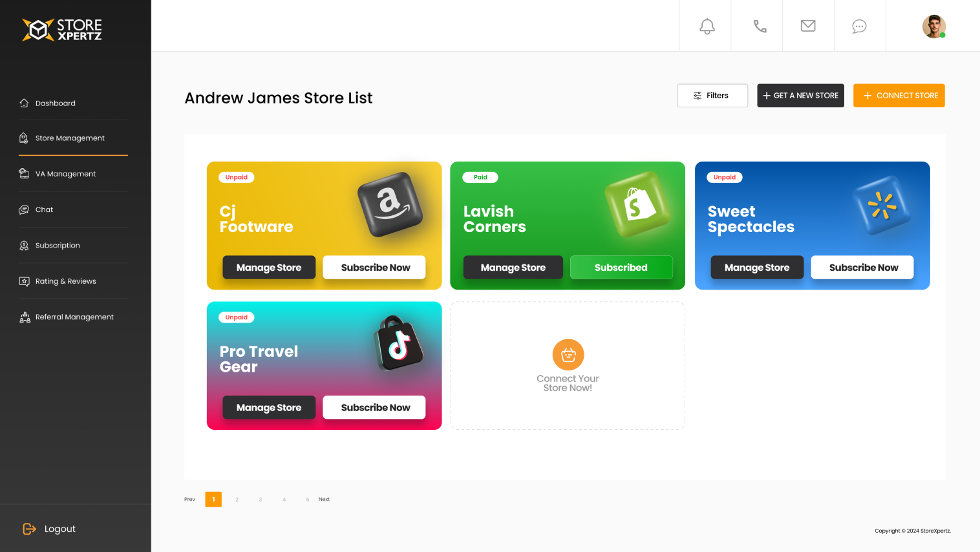Click the Next pagination link

point(324,500)
